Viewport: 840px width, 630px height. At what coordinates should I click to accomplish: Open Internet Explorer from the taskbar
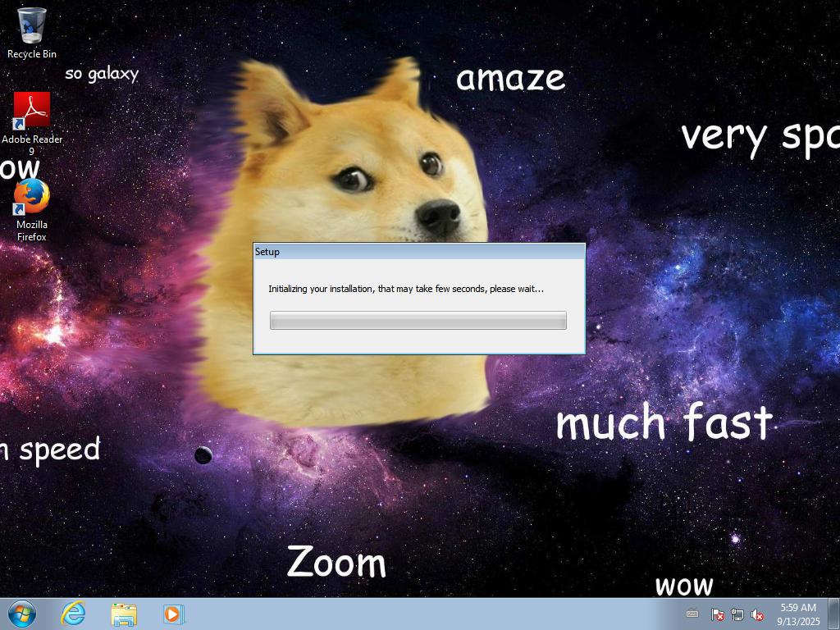pyautogui.click(x=73, y=614)
